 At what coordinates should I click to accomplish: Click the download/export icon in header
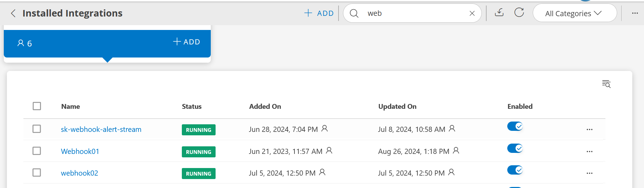(x=499, y=13)
